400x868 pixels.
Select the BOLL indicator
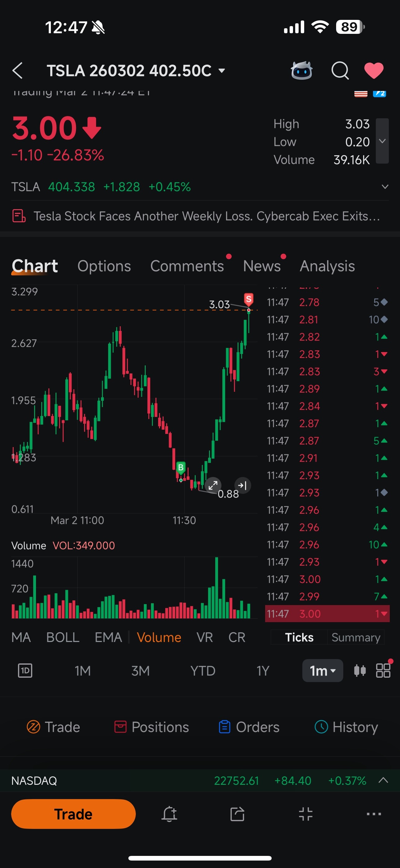pyautogui.click(x=63, y=637)
